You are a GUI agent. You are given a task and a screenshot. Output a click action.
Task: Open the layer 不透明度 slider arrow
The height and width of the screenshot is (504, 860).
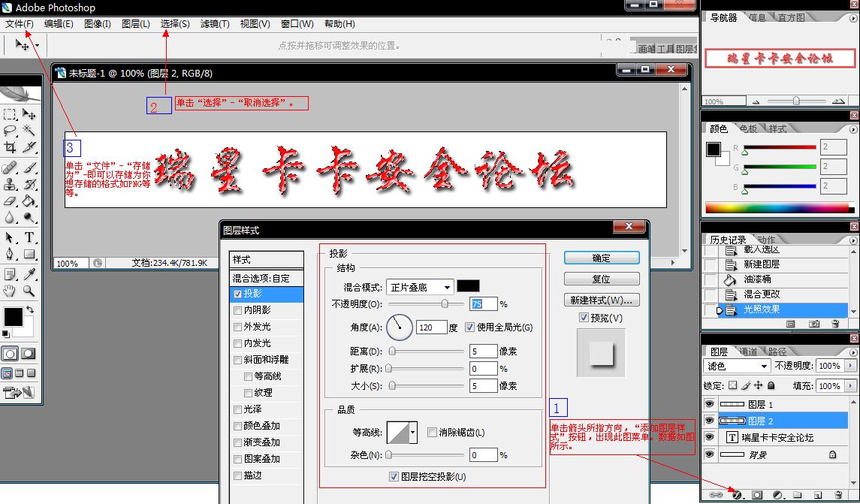[851, 366]
